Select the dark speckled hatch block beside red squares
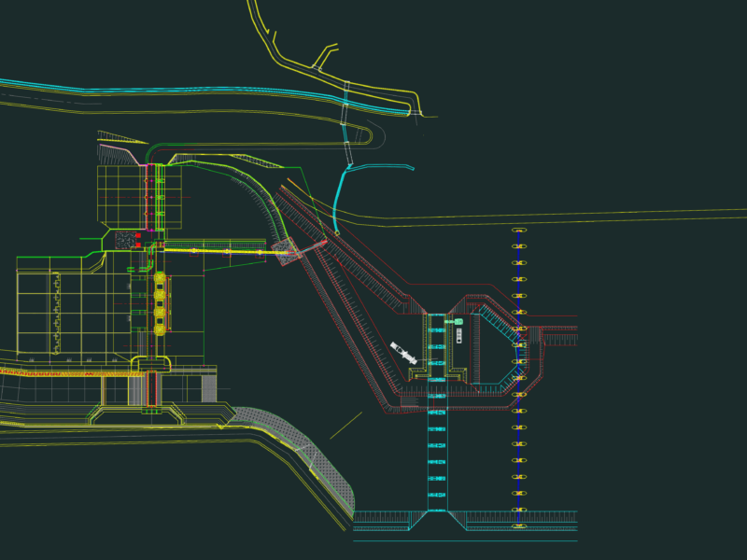The width and height of the screenshot is (747, 560). click(125, 240)
